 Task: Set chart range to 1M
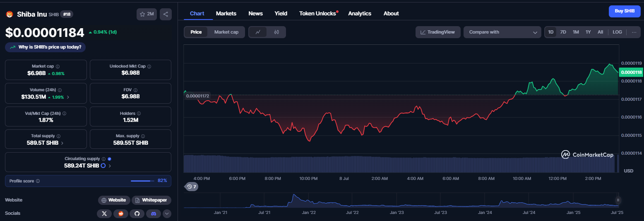[576, 32]
